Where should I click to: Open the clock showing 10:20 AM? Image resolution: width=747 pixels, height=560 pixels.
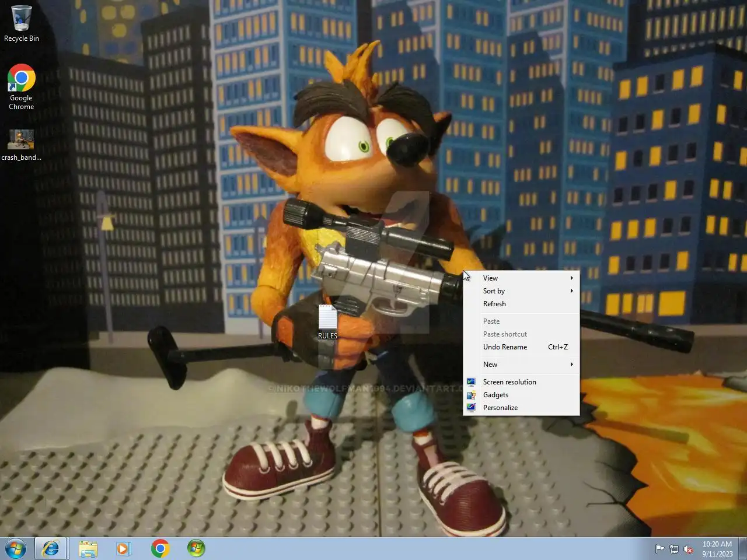tap(717, 548)
